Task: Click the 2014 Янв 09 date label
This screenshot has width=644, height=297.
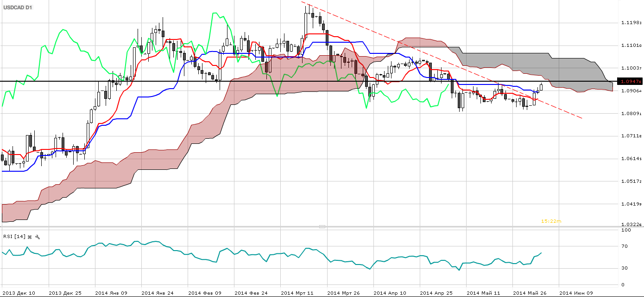Action: [111, 293]
